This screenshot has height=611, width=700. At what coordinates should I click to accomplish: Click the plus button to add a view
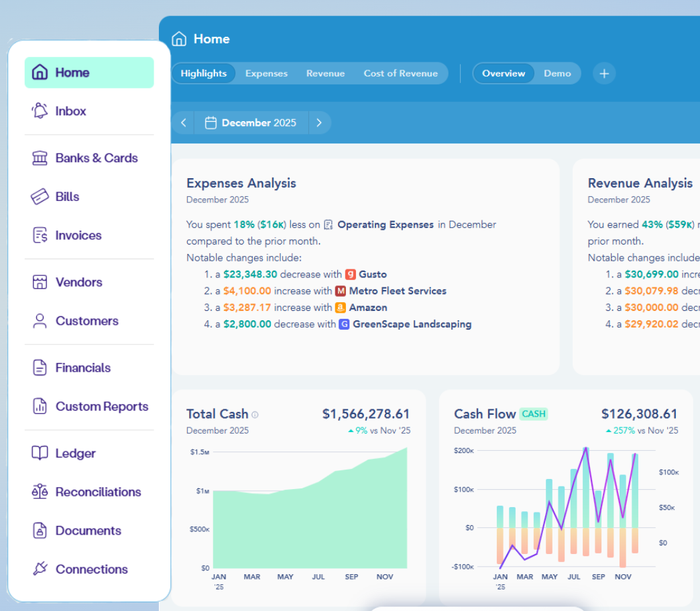point(603,74)
